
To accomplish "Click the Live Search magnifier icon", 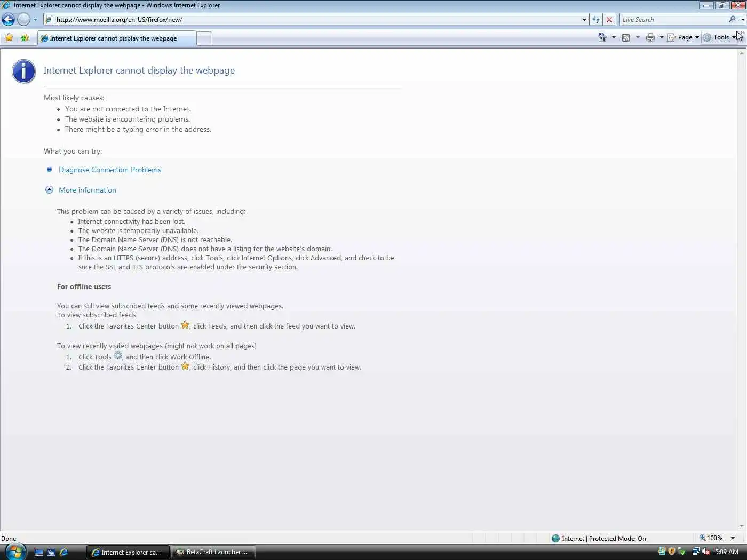I will pyautogui.click(x=732, y=20).
